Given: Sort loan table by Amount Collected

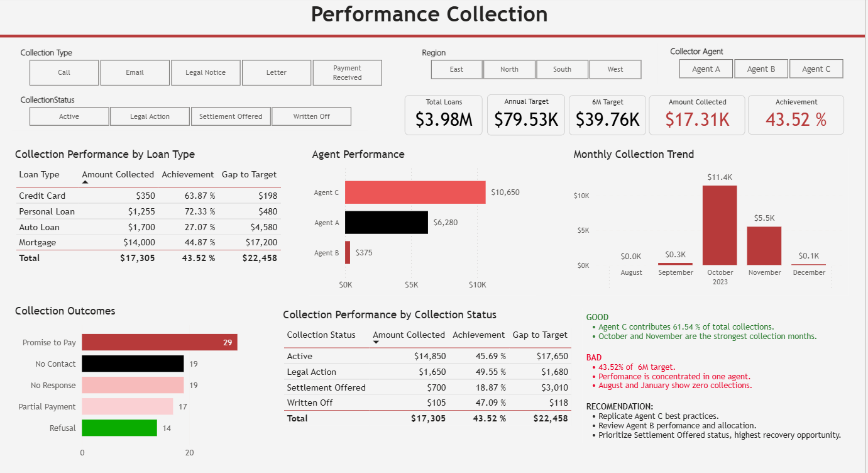Looking at the screenshot, I should 118,174.
